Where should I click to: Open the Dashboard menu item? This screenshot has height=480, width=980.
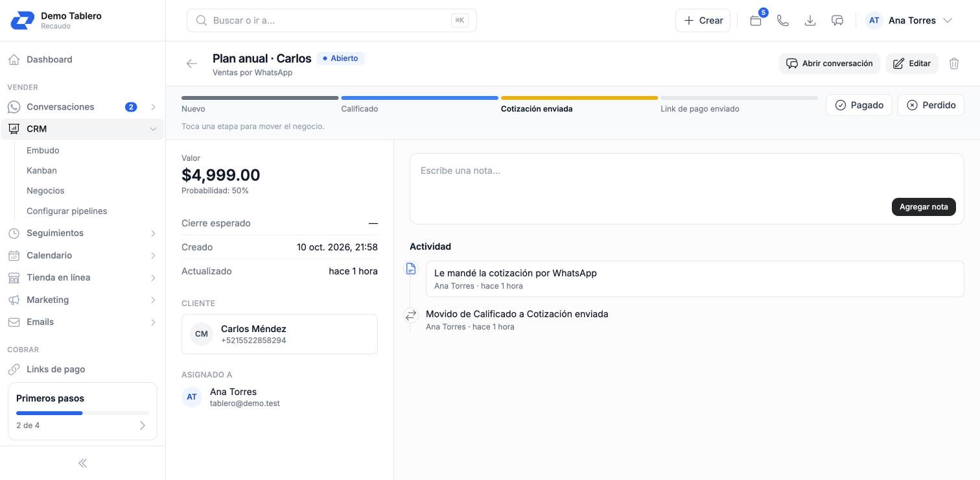coord(82,60)
